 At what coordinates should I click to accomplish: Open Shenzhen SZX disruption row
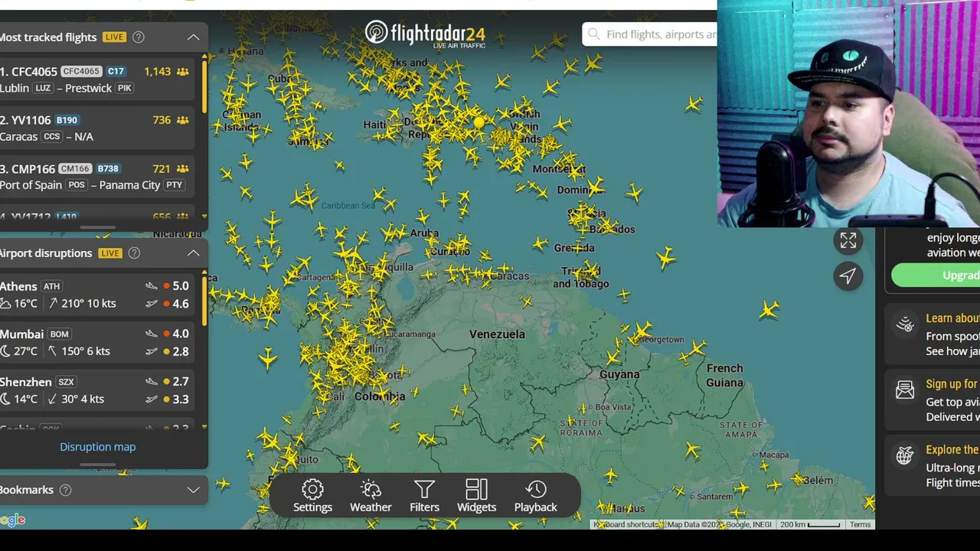(97, 390)
